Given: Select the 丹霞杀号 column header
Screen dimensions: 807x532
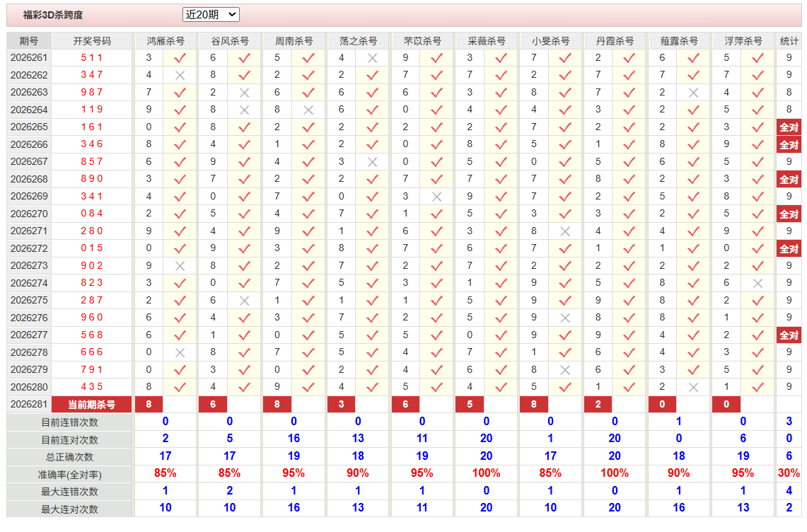Looking at the screenshot, I should pos(615,41).
